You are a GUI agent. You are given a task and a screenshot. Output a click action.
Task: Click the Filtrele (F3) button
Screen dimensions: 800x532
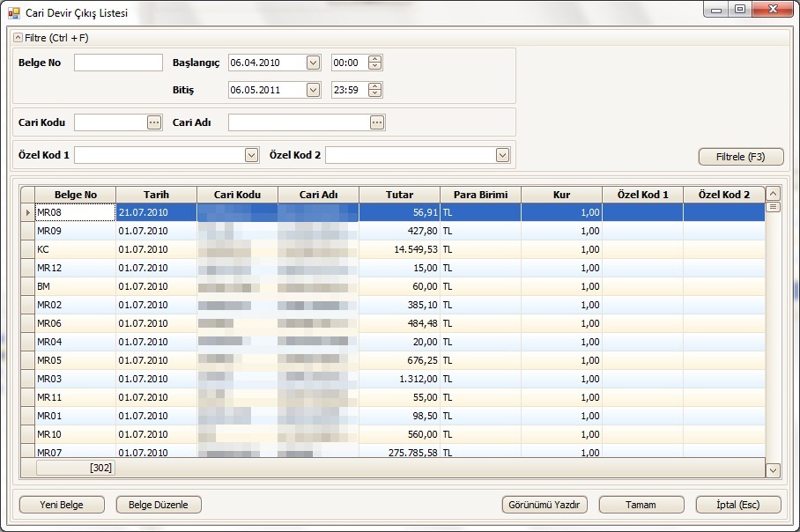click(x=741, y=157)
